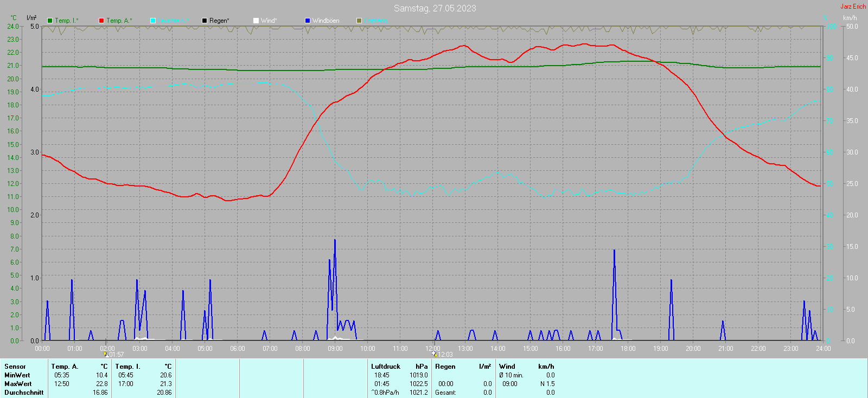
Task: Click the 'Wind' column header in the table
Action: click(x=507, y=367)
